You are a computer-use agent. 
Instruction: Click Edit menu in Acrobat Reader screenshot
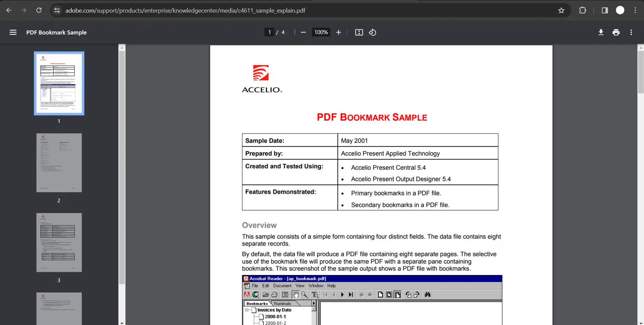pyautogui.click(x=265, y=286)
